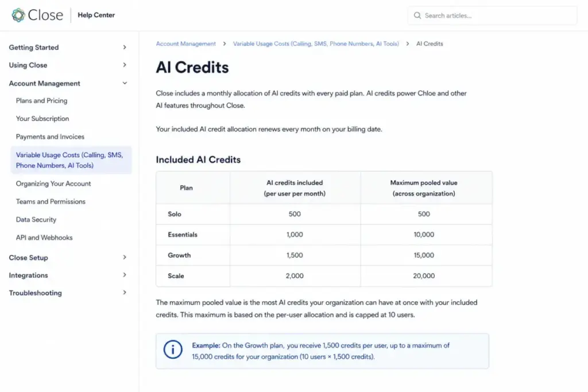
Task: Expand the Troubleshooting section chevron
Action: click(125, 293)
